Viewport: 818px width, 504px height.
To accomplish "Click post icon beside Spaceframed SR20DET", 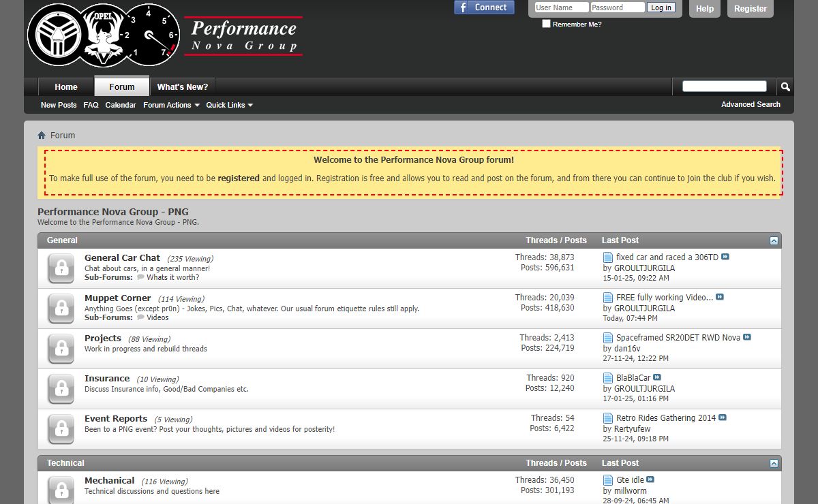I will tap(608, 338).
